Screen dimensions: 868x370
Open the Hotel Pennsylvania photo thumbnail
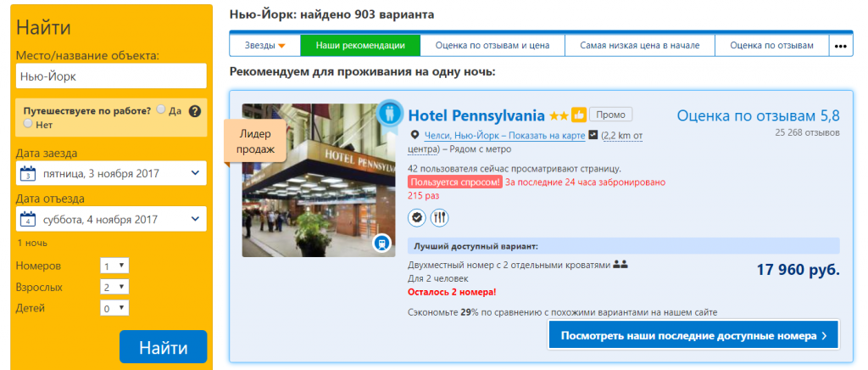point(319,180)
